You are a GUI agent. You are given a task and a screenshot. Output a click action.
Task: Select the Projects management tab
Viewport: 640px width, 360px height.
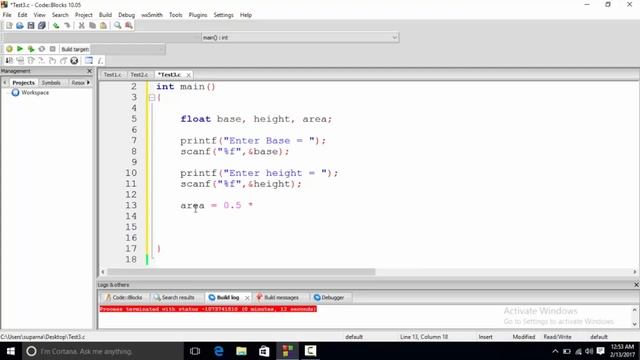(23, 82)
